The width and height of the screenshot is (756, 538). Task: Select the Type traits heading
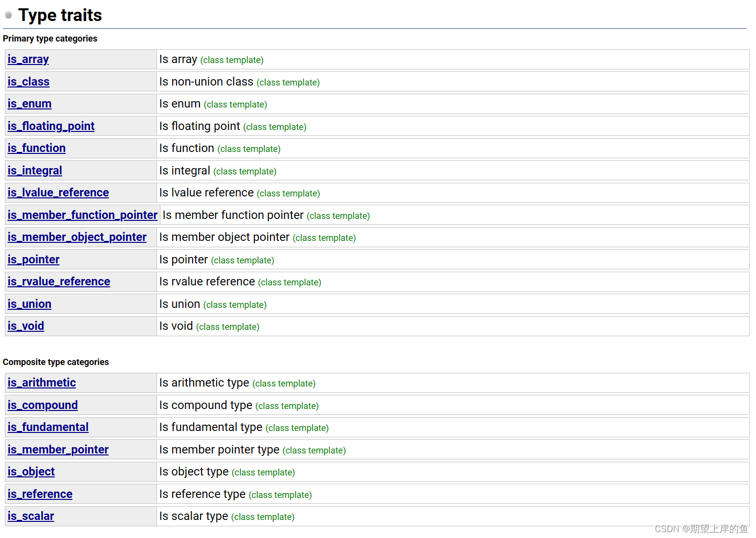60,15
